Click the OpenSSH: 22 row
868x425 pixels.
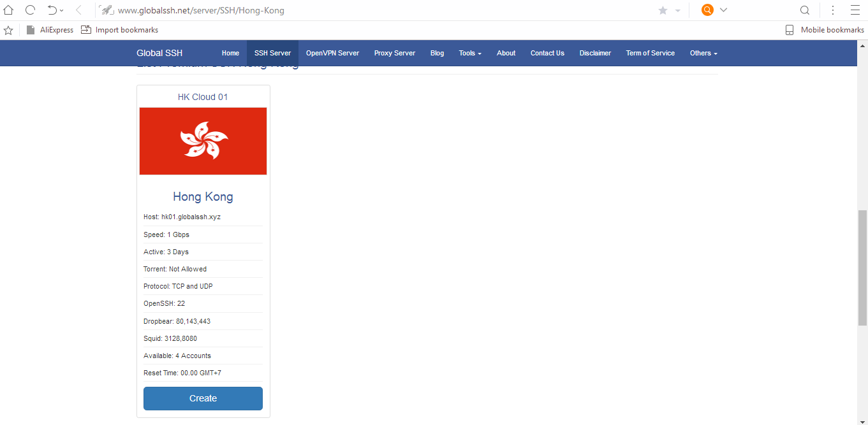(203, 303)
